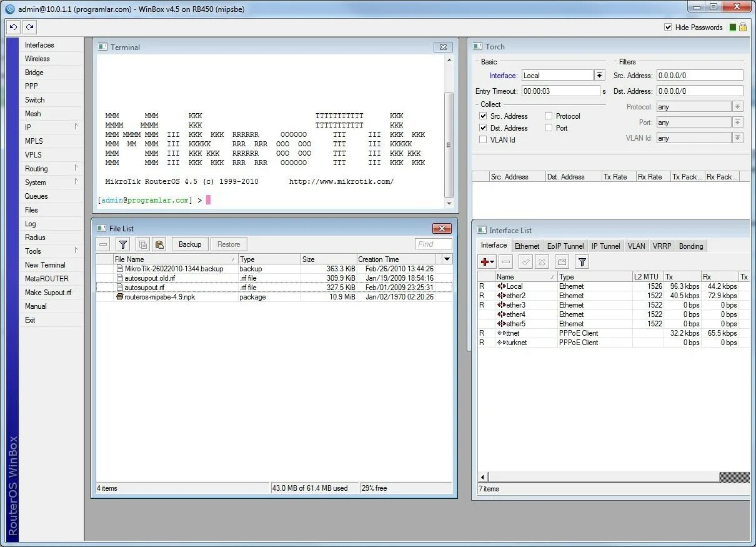The image size is (756, 547).
Task: Enable the VLAN Id collect checkbox
Action: [483, 139]
